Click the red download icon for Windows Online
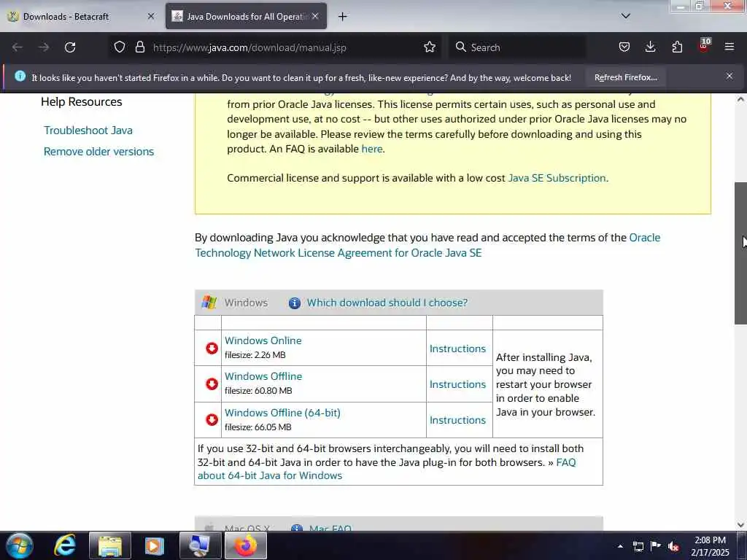The width and height of the screenshot is (747, 560). point(212,348)
